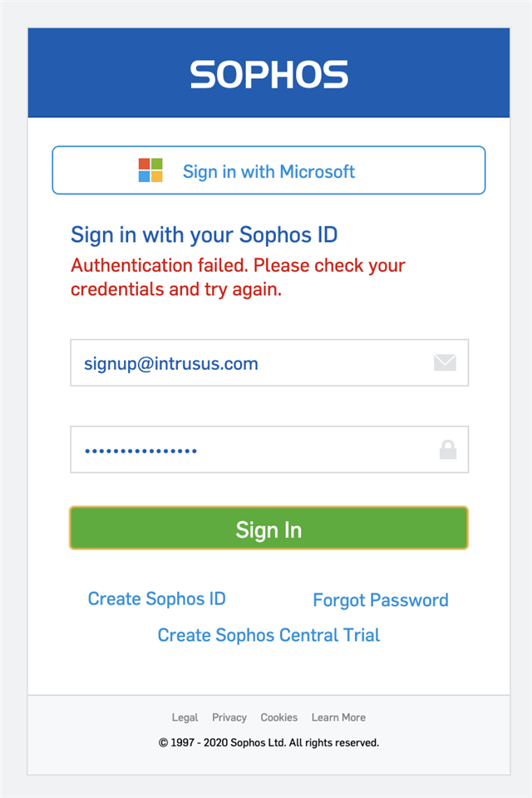
Task: Click the blue header banner left of the logo
Action: click(x=109, y=73)
